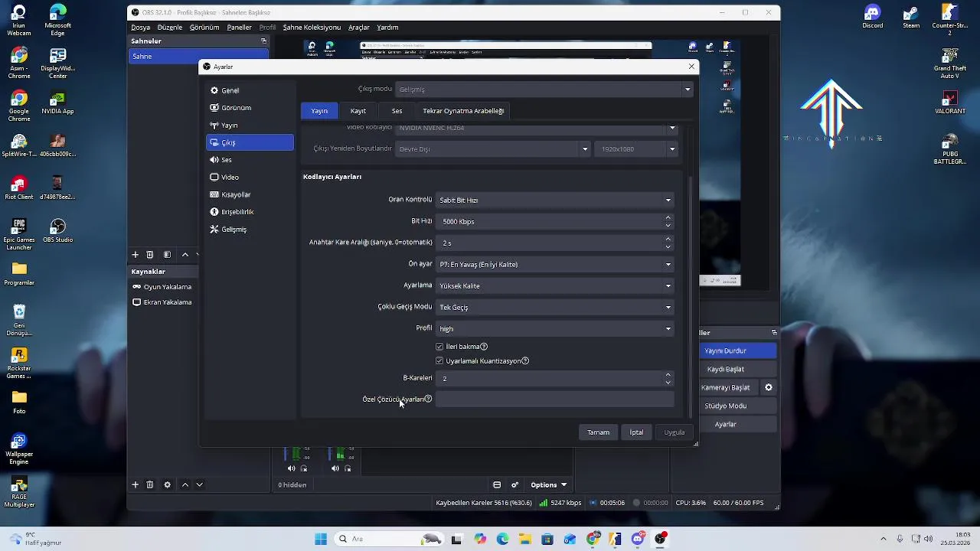Screen dimensions: 980x551
Task: Switch to Tekrar Oynatma Arabelleği tab
Action: coord(463,111)
